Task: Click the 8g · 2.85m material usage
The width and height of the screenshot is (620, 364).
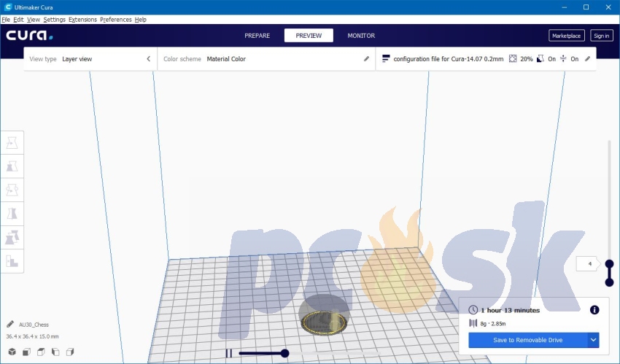Action: click(493, 323)
